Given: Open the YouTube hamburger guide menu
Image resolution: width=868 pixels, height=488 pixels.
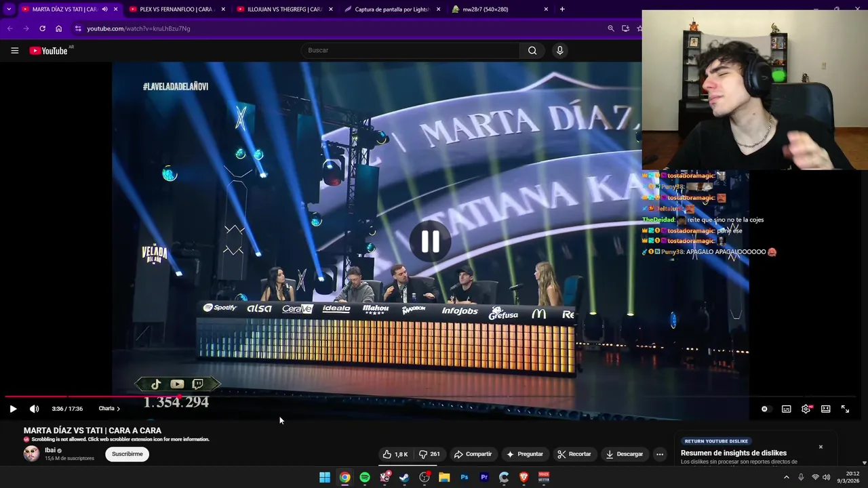Looking at the screenshot, I should tap(14, 50).
